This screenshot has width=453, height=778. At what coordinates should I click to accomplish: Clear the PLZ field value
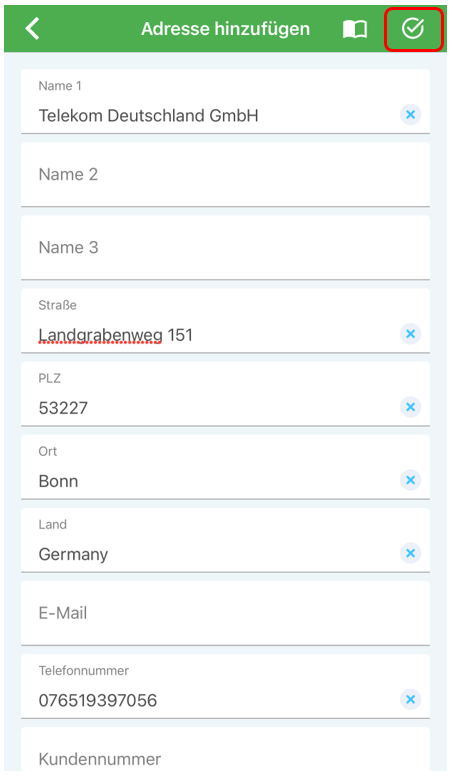pos(410,407)
